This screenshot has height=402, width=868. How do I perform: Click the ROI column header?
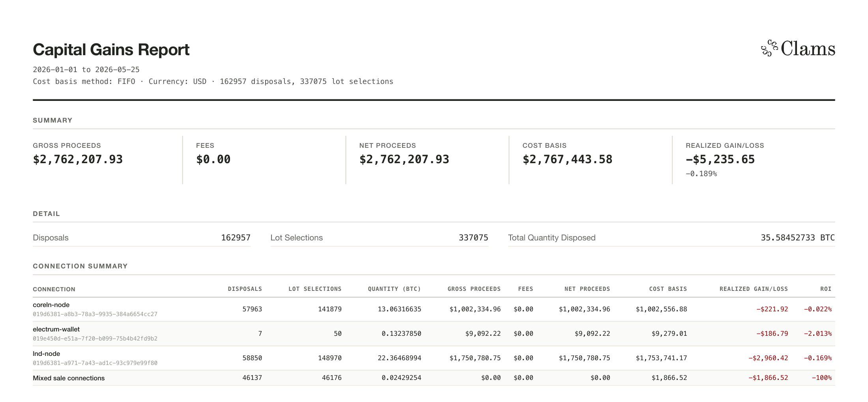(826, 289)
